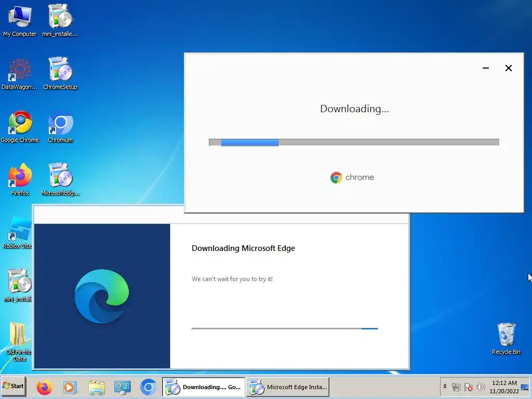Screen dimensions: 532x399
Task: Open the Action Center flag icon
Action: (469, 387)
